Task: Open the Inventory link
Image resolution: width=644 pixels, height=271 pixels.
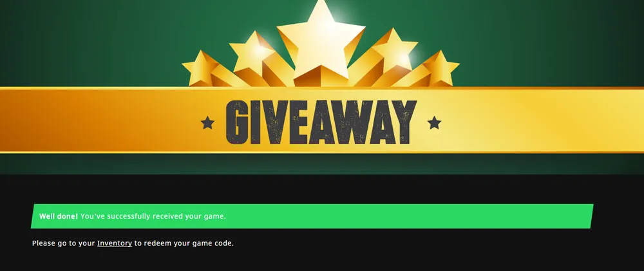Action: point(114,243)
